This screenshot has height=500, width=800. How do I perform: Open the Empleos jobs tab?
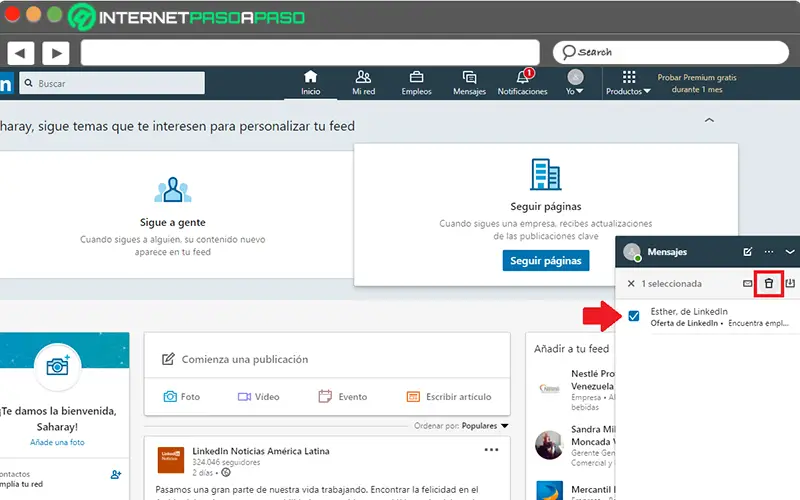(416, 83)
